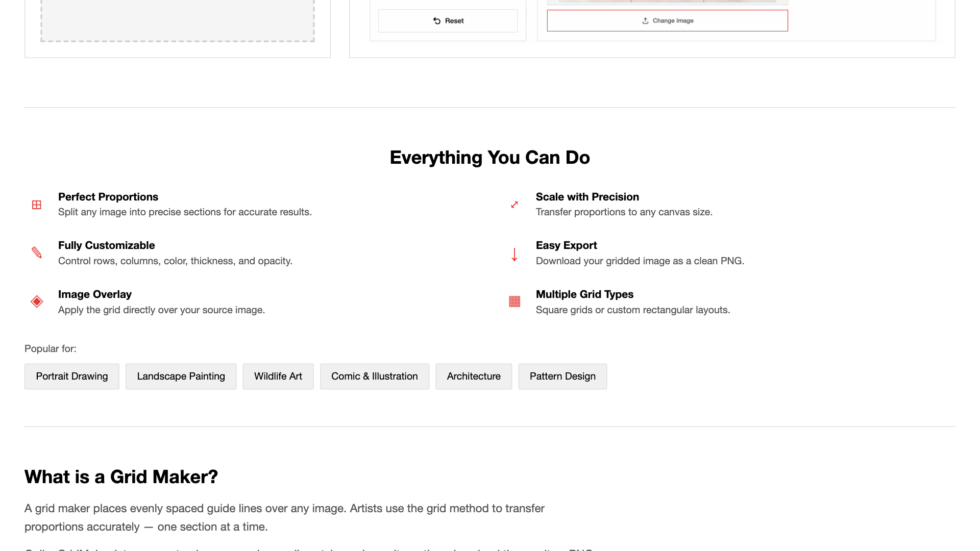Click the undo arrow icon in Reset
This screenshot has height=551, width=980.
[437, 21]
